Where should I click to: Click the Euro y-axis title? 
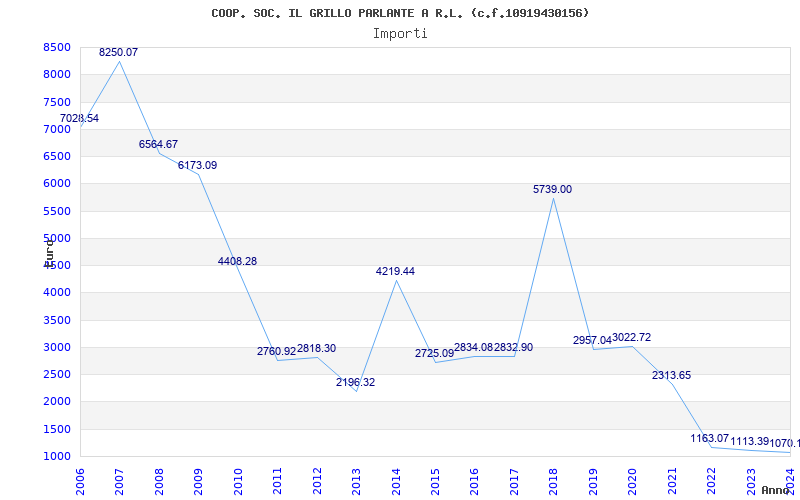tap(49, 253)
